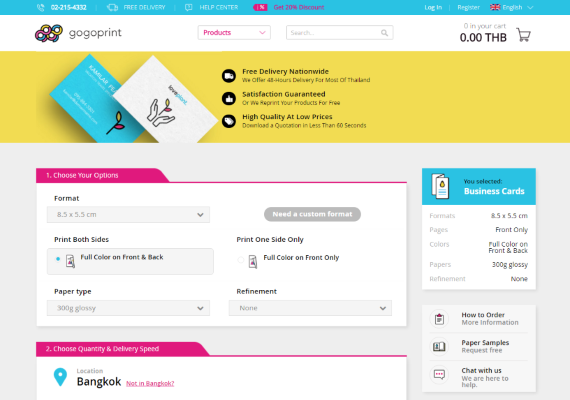Click 2. Choose Quantity & Delivery Speed header
Screen dimensions: 570x400
point(103,349)
